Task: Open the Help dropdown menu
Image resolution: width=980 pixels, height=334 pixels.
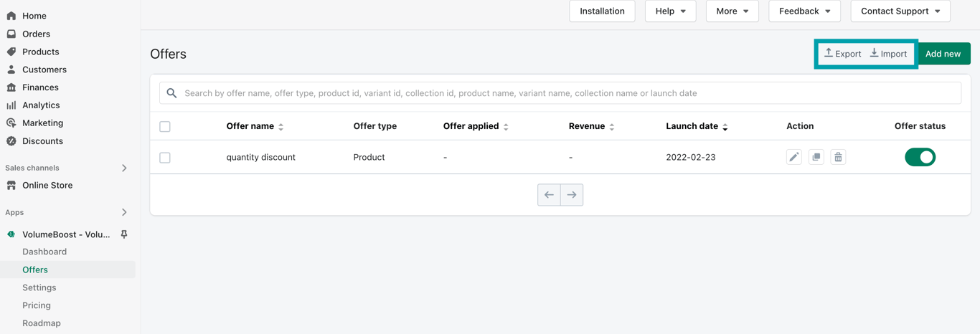Action: (670, 11)
